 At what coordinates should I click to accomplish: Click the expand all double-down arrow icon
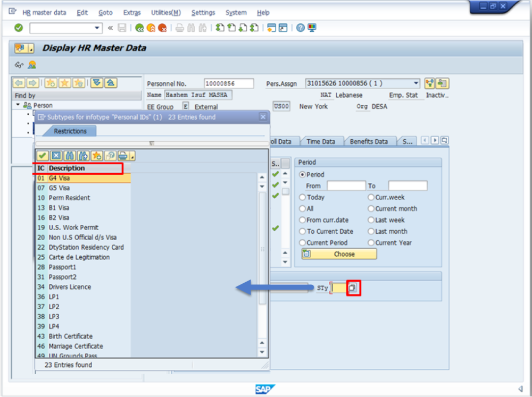click(97, 83)
